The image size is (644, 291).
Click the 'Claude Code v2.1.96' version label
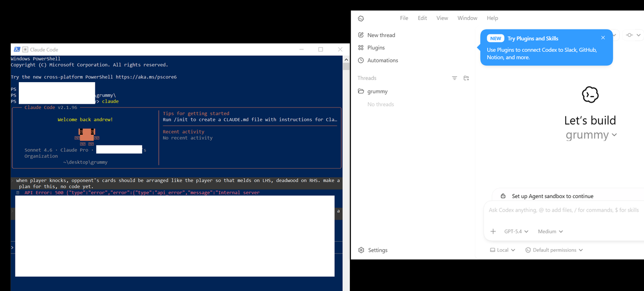point(50,107)
